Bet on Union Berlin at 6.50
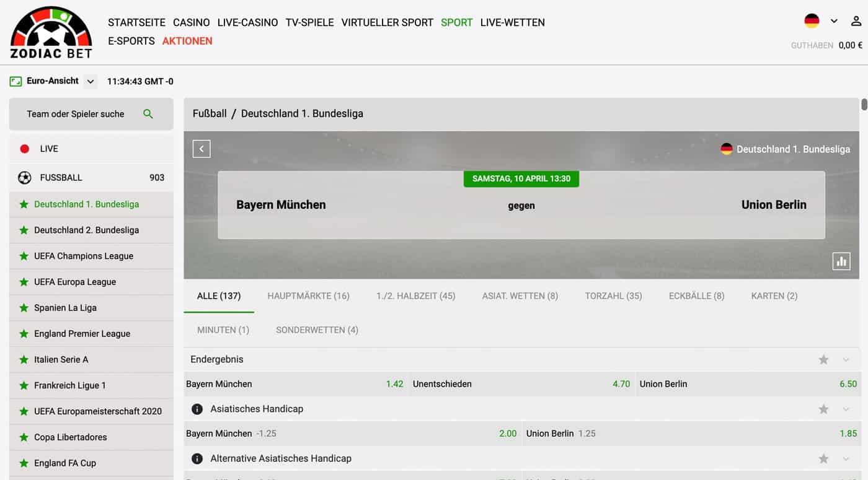The width and height of the screenshot is (868, 480). (x=749, y=384)
